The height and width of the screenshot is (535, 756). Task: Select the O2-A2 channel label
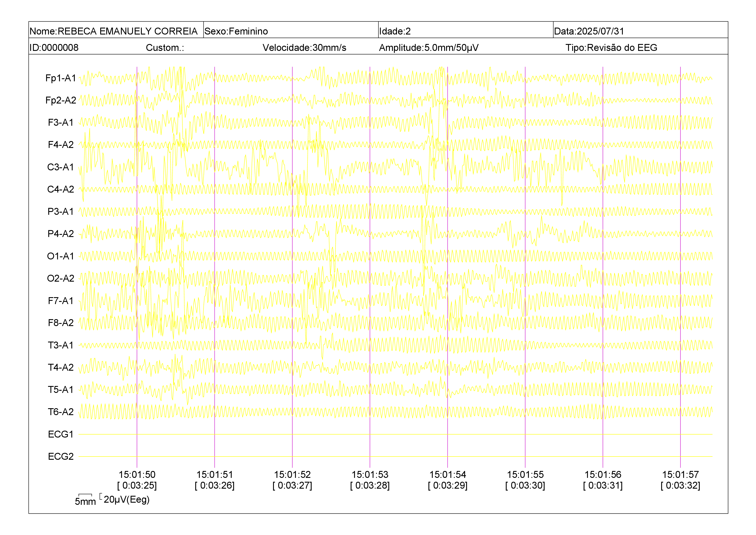pos(61,278)
